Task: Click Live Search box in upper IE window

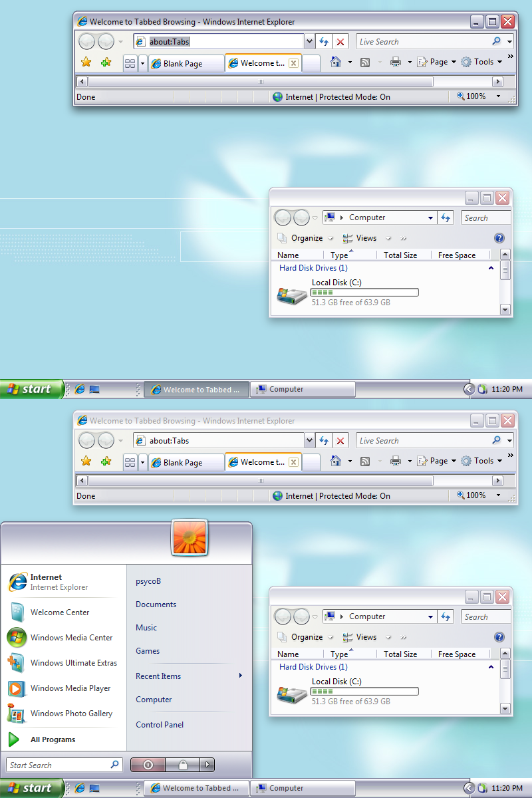Action: pyautogui.click(x=423, y=42)
